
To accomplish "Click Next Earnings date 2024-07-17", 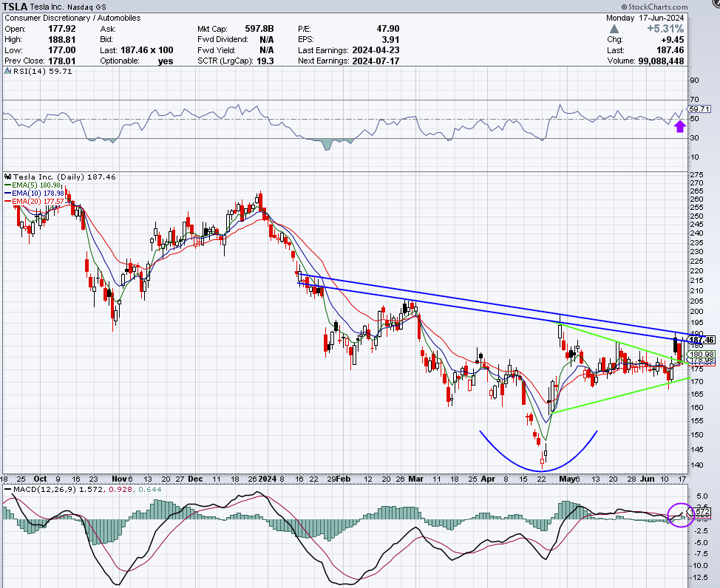I will tap(376, 61).
